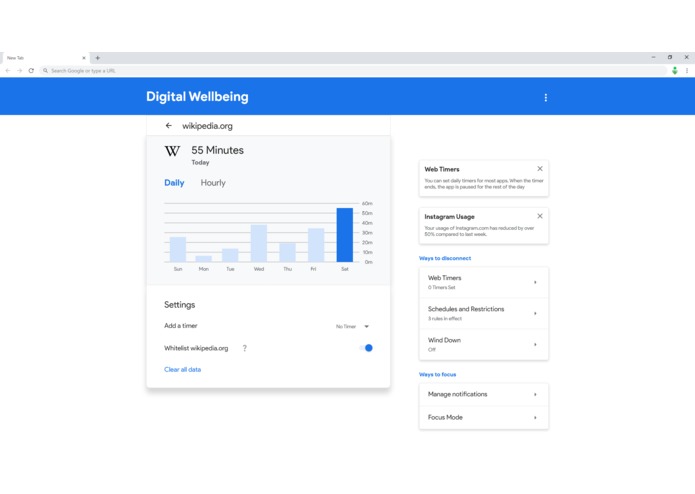Toggle the Whitelist wikipedia.org switch

pyautogui.click(x=366, y=348)
